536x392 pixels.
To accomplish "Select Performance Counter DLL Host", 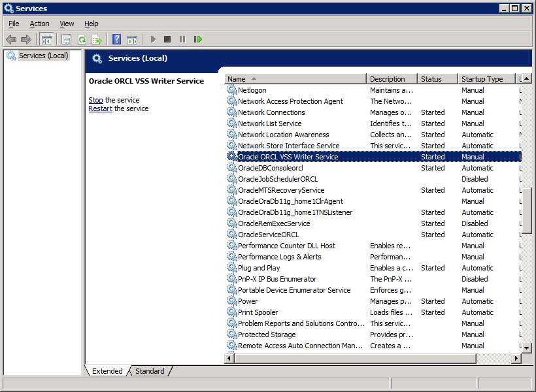I will [x=373, y=246].
